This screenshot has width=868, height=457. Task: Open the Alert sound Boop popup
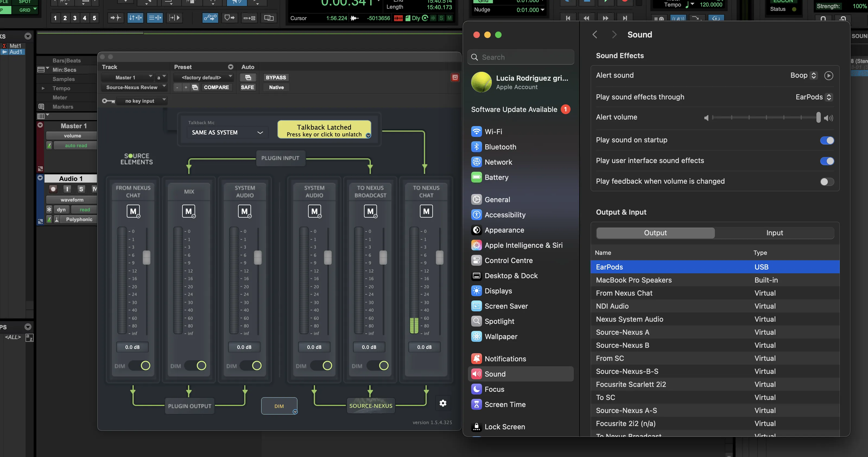click(x=803, y=75)
